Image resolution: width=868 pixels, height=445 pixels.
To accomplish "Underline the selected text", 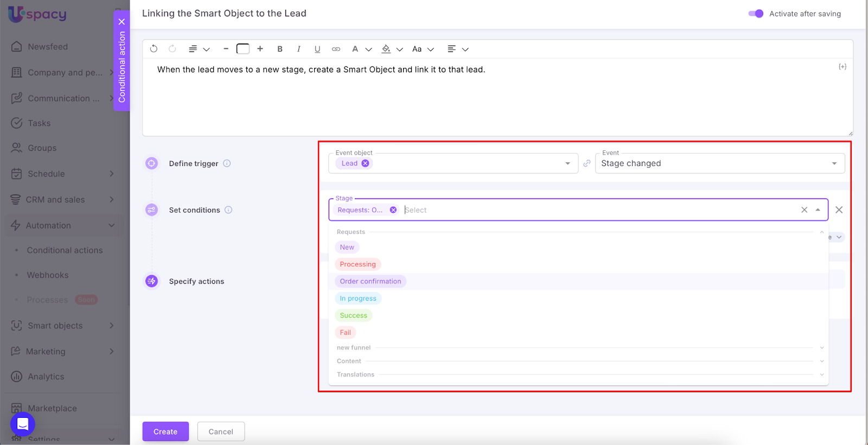I will (x=317, y=49).
